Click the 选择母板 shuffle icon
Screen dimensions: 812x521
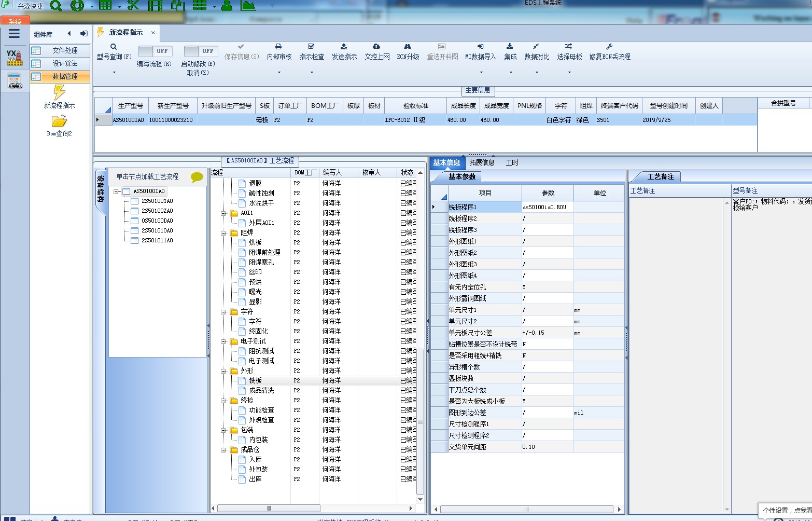pyautogui.click(x=569, y=47)
